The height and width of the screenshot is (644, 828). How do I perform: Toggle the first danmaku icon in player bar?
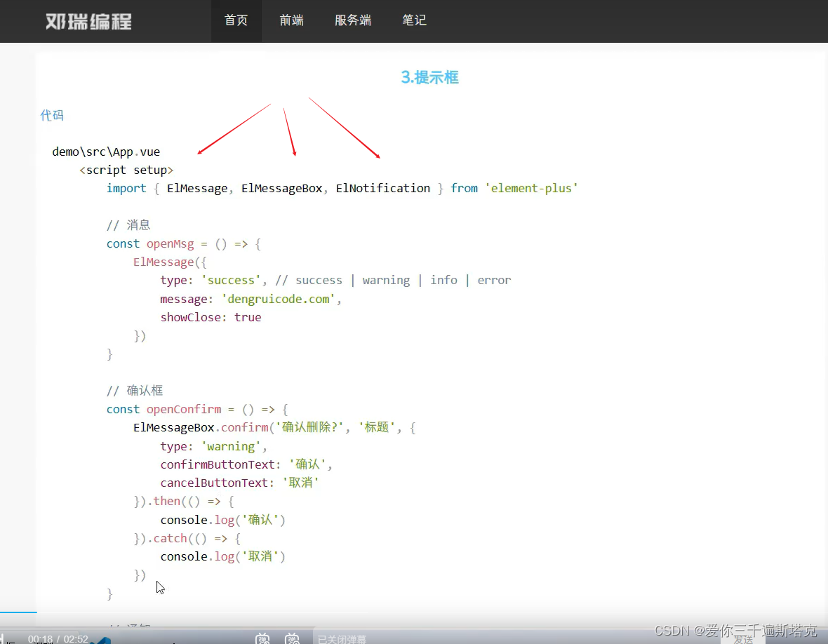click(262, 638)
